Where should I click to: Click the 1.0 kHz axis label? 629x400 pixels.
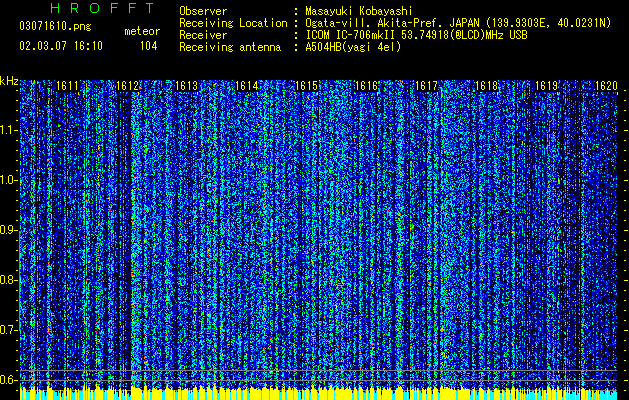[x=9, y=181]
